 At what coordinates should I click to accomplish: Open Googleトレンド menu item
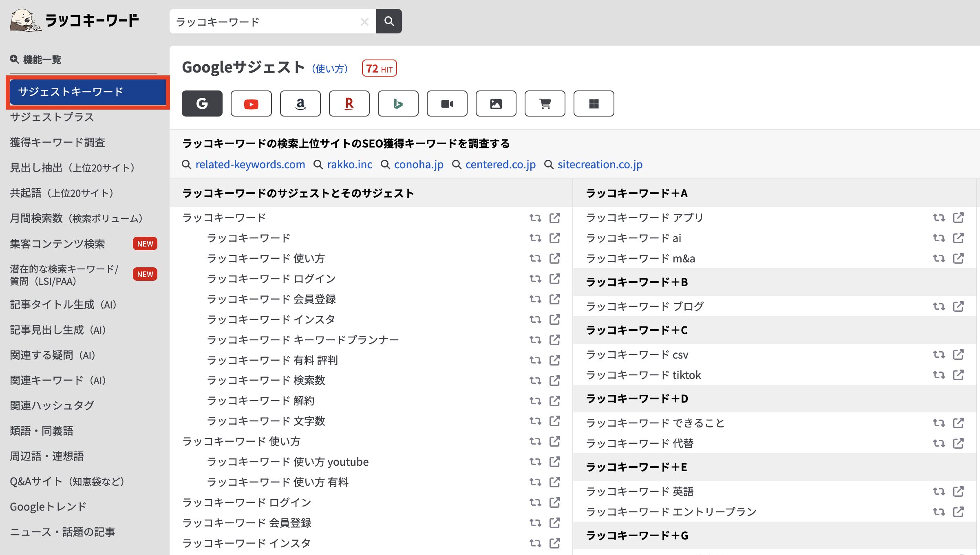[x=48, y=507]
